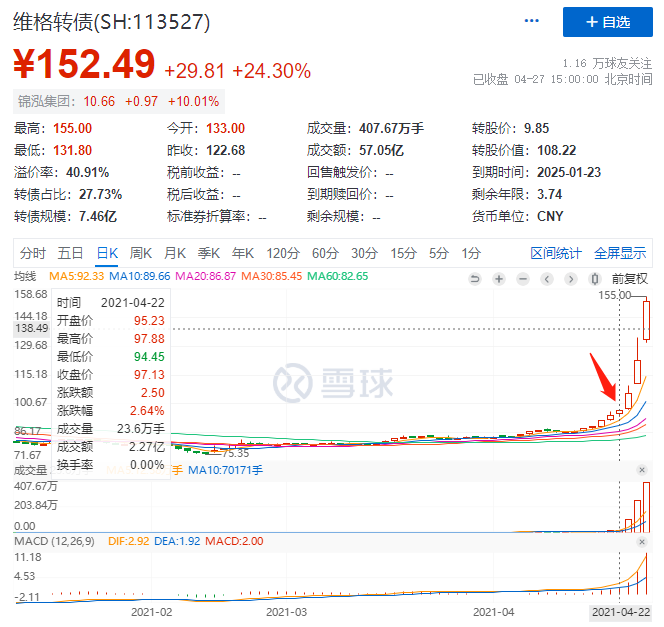Click the 全屏显示 link

tap(620, 253)
